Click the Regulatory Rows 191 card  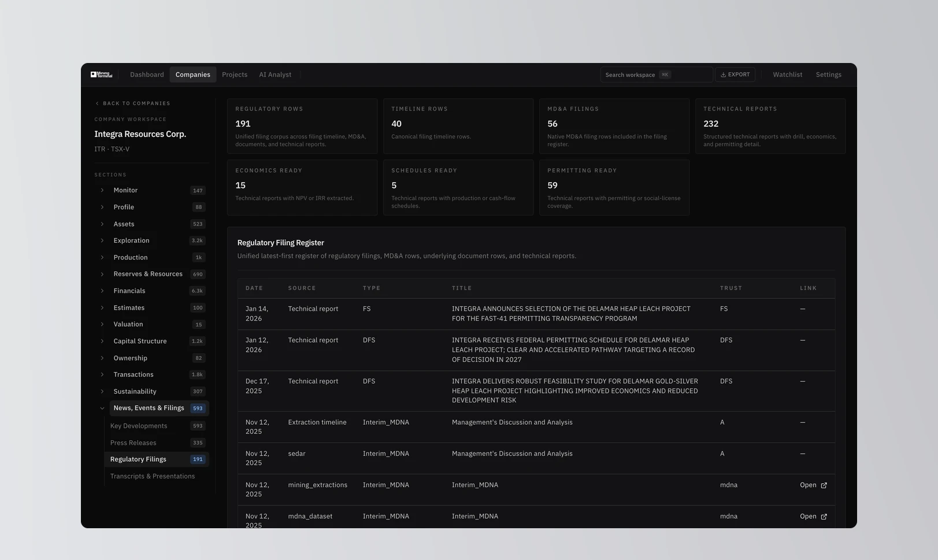tap(302, 126)
